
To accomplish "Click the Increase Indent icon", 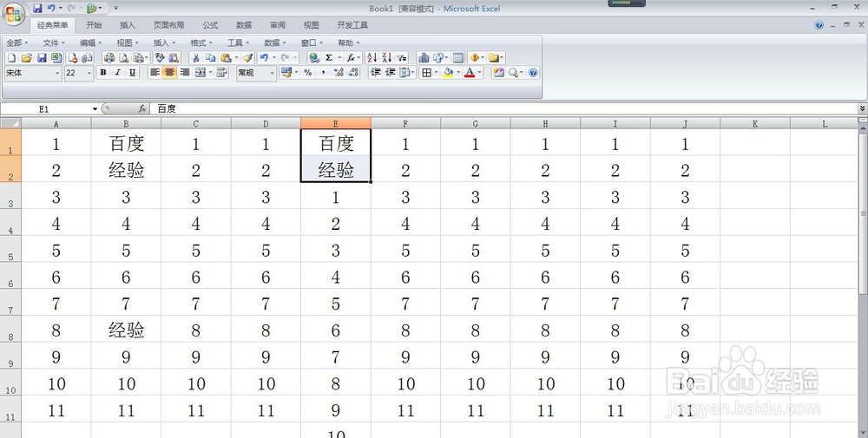I will pyautogui.click(x=391, y=73).
